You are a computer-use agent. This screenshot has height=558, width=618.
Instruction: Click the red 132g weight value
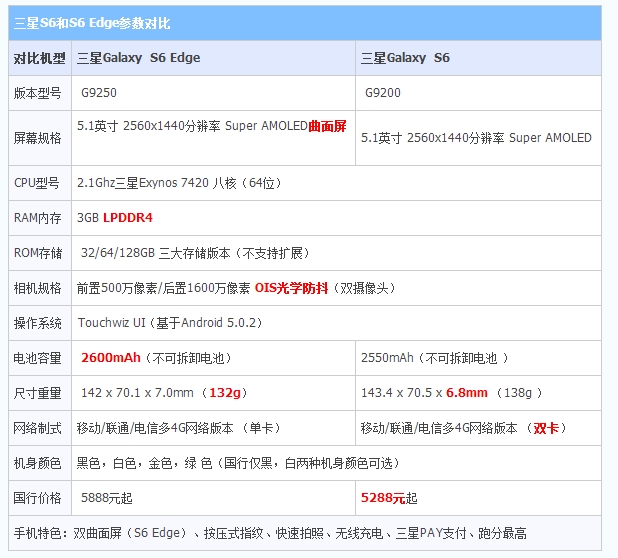[x=227, y=393]
